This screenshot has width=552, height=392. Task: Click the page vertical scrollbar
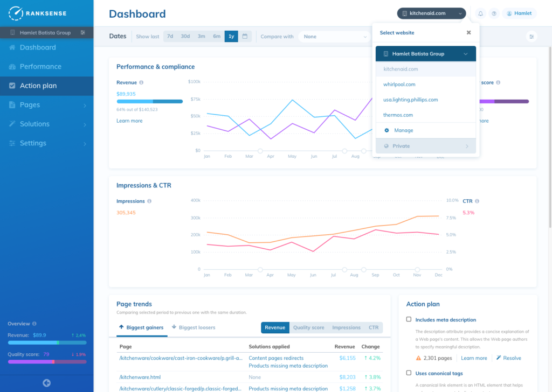coord(550,137)
